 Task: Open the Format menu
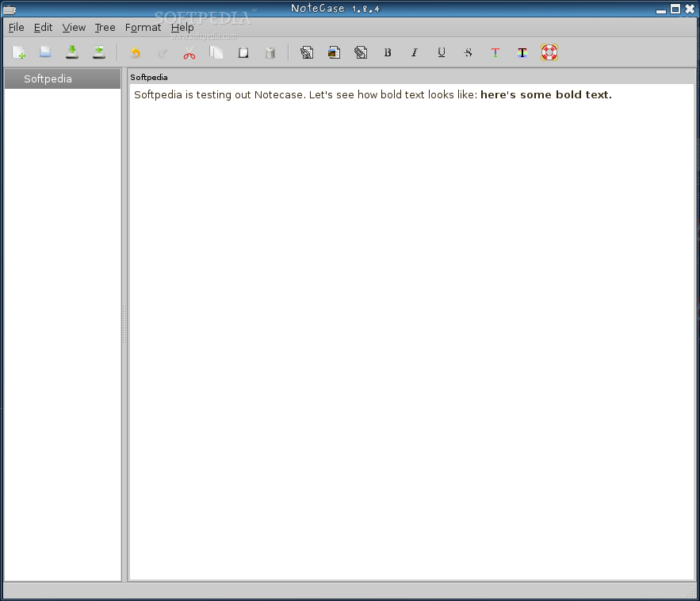pos(143,28)
